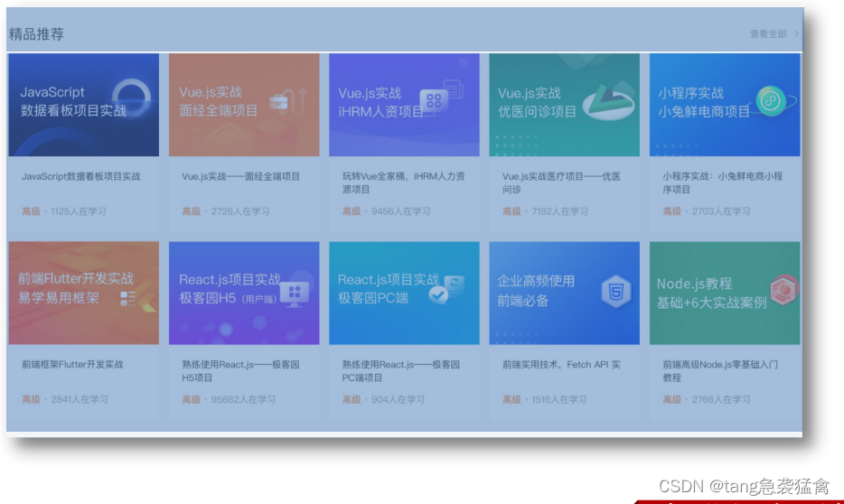844x504 pixels.
Task: Click 2766人在学习 text
Action: click(721, 399)
